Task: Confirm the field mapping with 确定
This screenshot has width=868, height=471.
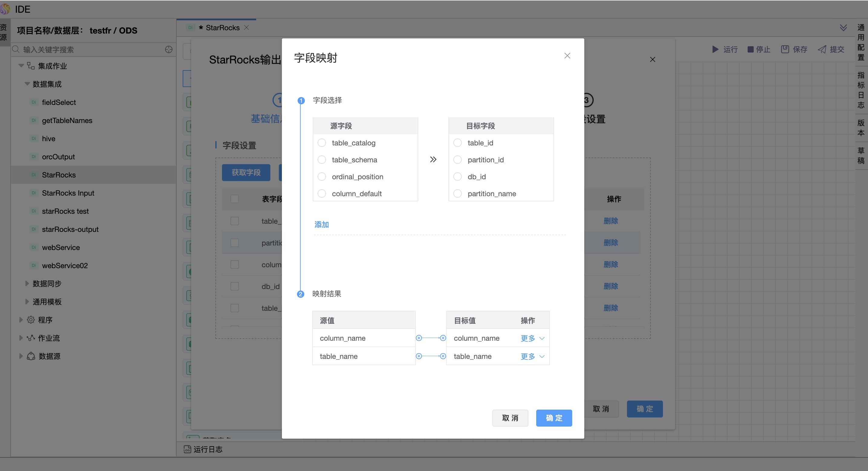Action: 554,418
